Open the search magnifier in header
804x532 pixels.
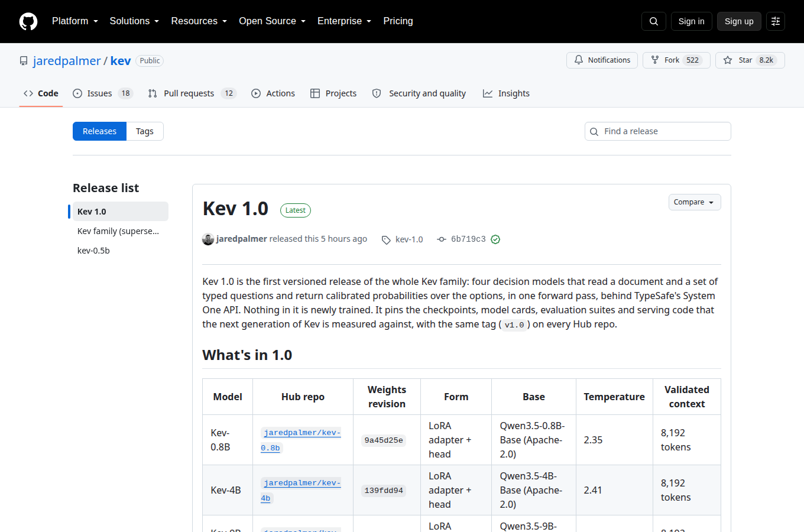(654, 21)
